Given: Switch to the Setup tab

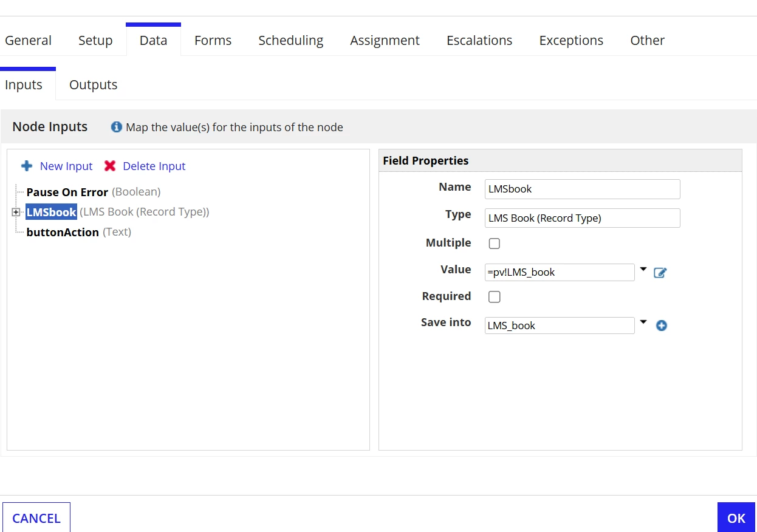Looking at the screenshot, I should (x=95, y=41).
